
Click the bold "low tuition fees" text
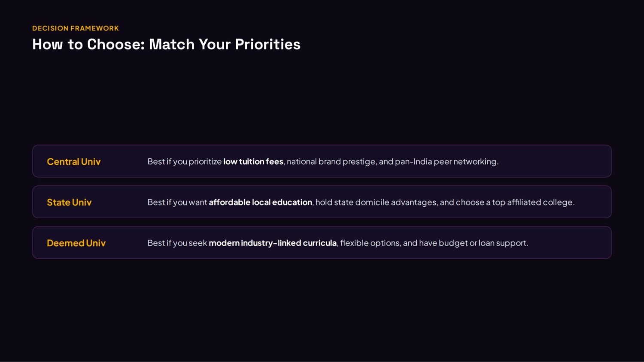point(253,162)
